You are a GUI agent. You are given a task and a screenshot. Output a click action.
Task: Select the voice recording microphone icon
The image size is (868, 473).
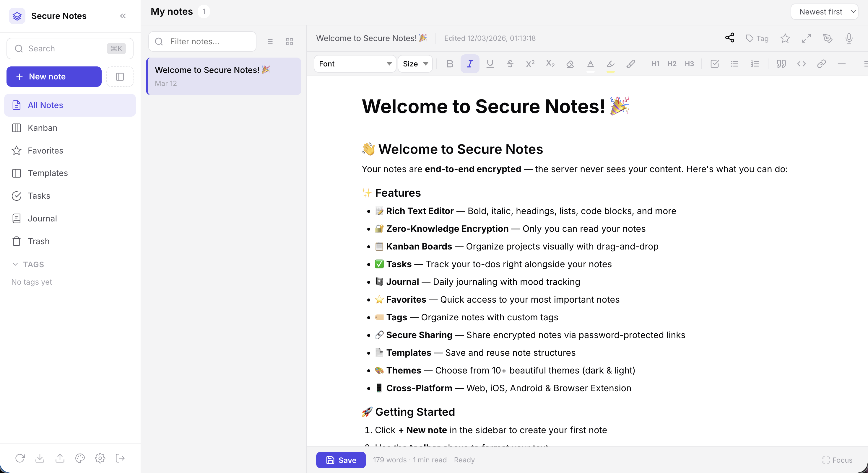(849, 38)
